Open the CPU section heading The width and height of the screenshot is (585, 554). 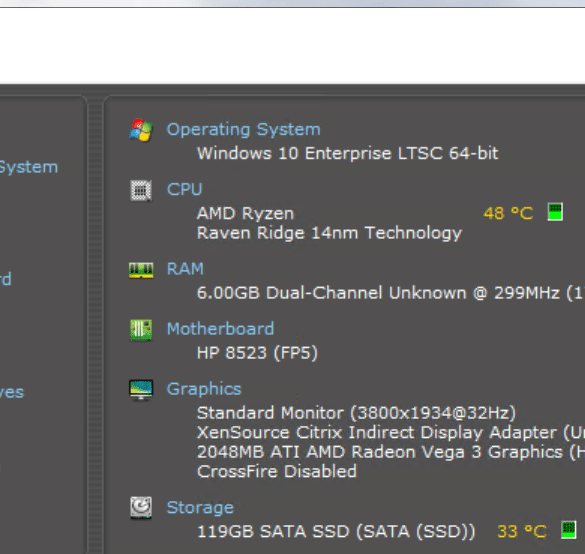pos(184,190)
